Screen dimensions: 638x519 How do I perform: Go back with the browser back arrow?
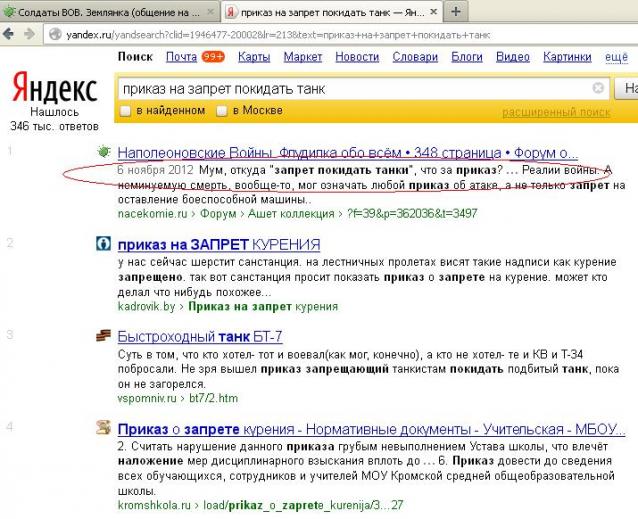click(x=8, y=34)
